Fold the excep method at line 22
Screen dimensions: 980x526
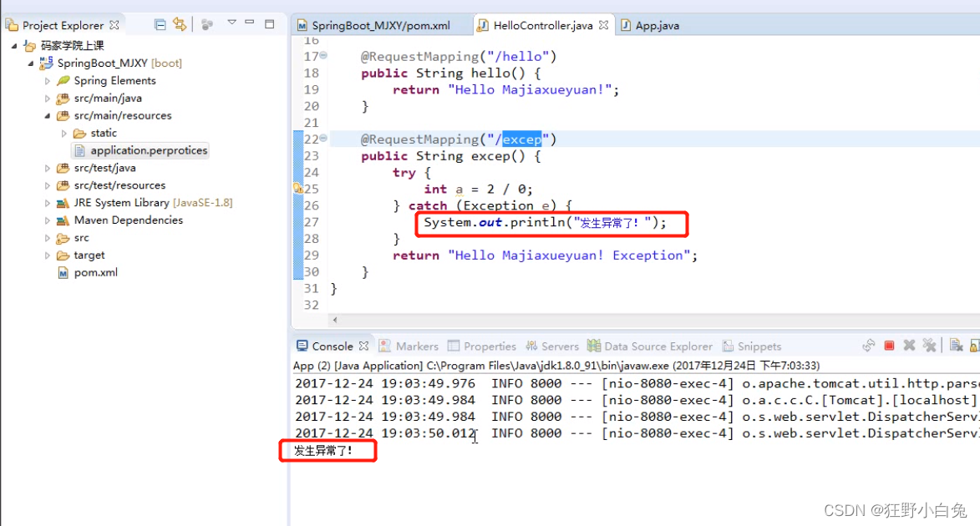coord(323,138)
